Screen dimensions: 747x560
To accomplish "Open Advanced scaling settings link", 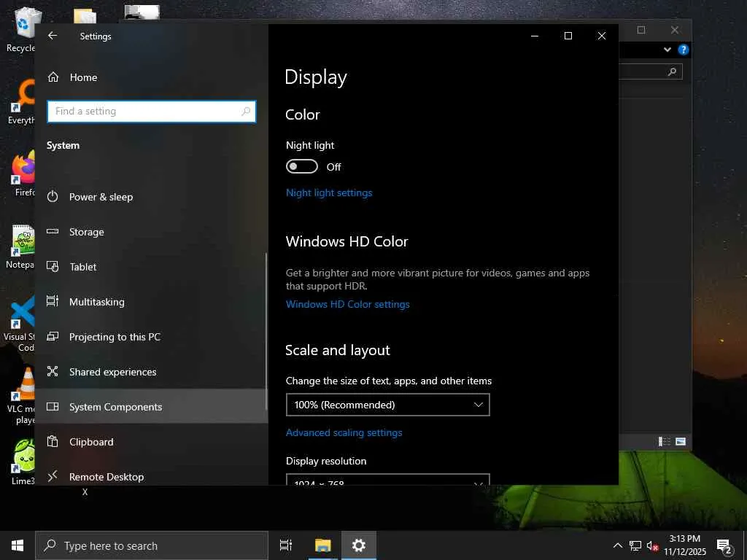I will pos(344,432).
